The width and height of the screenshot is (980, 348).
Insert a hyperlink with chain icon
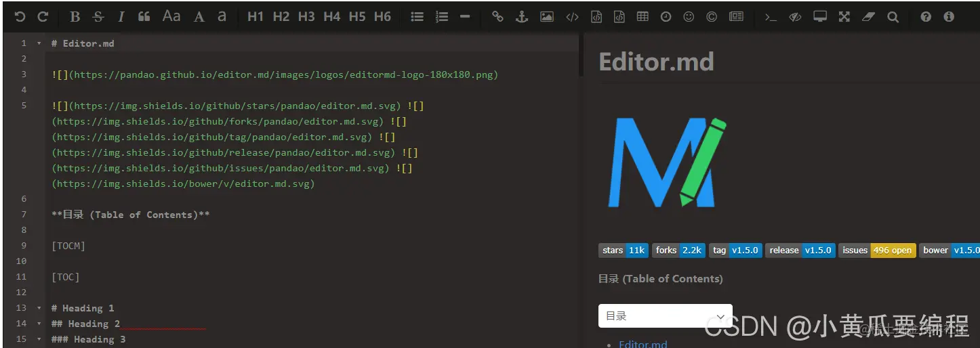pos(497,17)
